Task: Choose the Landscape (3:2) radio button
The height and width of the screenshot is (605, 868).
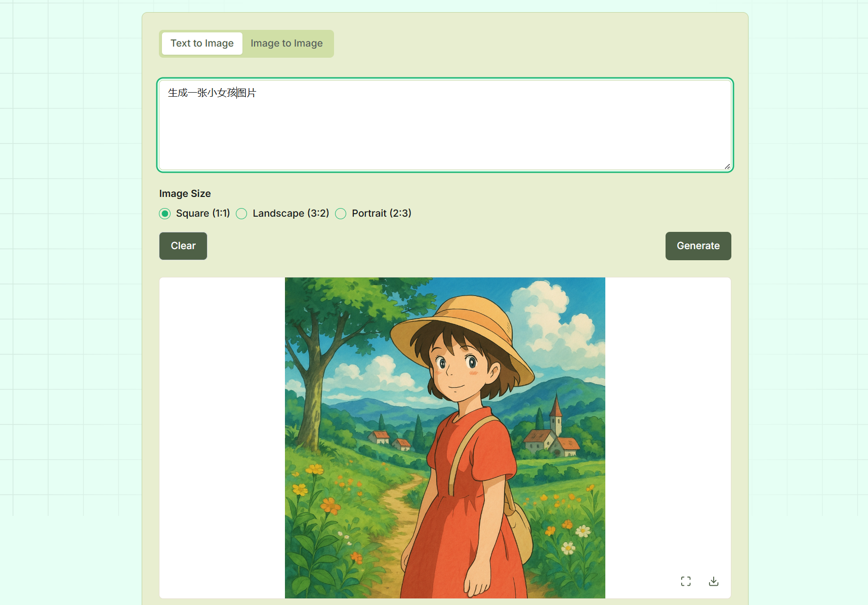Action: pos(242,214)
